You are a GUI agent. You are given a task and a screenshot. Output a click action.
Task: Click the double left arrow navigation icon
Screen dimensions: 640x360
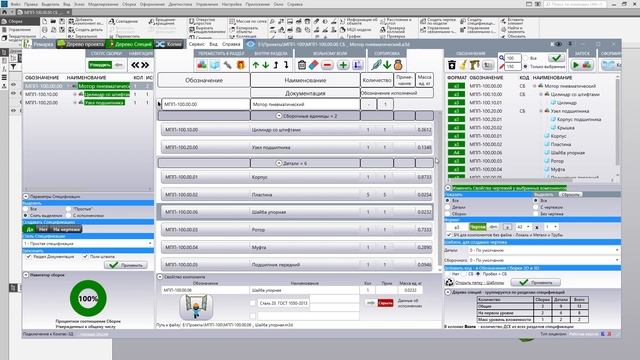pyautogui.click(x=135, y=65)
